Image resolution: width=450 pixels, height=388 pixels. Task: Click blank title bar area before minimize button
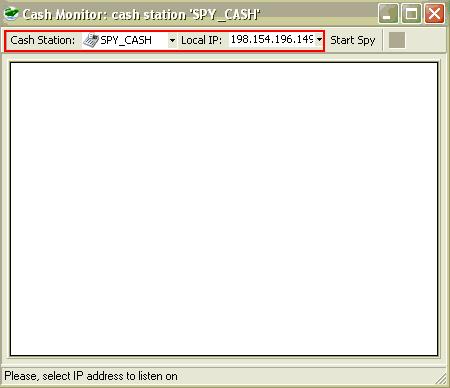(x=318, y=14)
